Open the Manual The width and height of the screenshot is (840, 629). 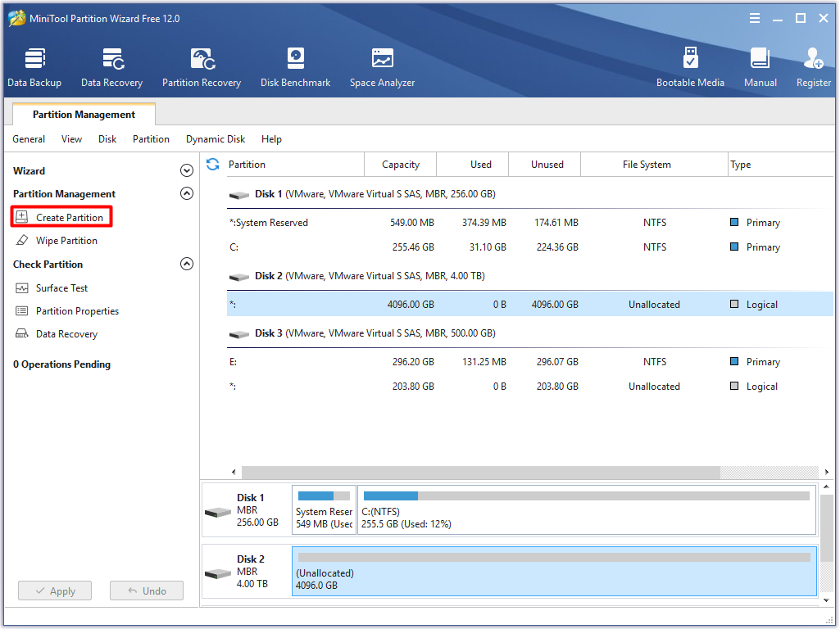(x=761, y=67)
